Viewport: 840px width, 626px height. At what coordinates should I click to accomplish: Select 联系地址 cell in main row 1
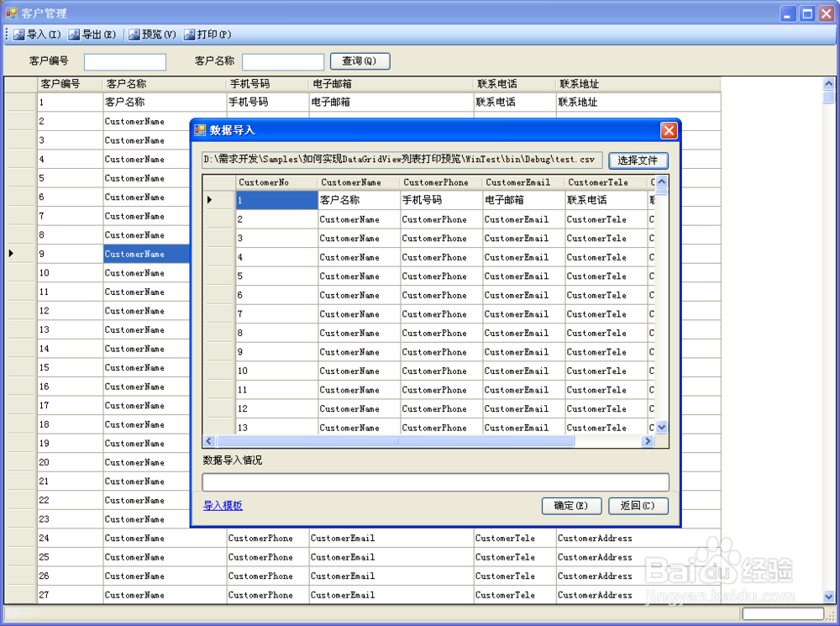(638, 102)
